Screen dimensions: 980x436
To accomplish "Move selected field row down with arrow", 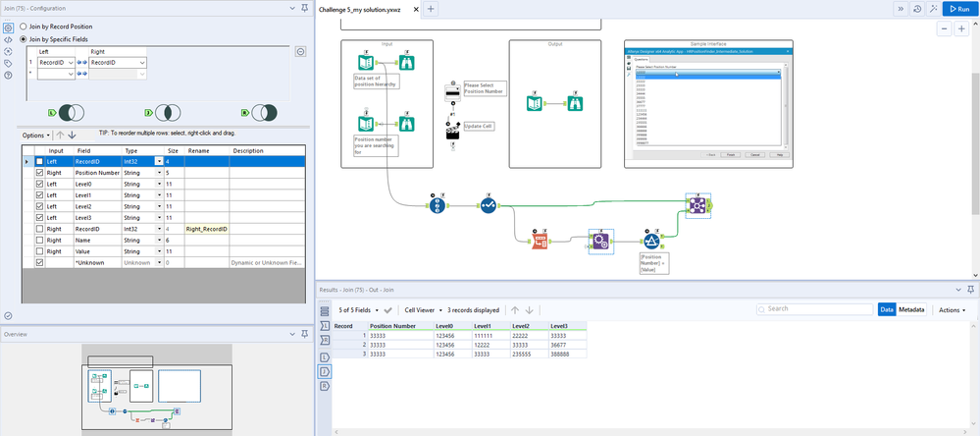I will [x=72, y=135].
